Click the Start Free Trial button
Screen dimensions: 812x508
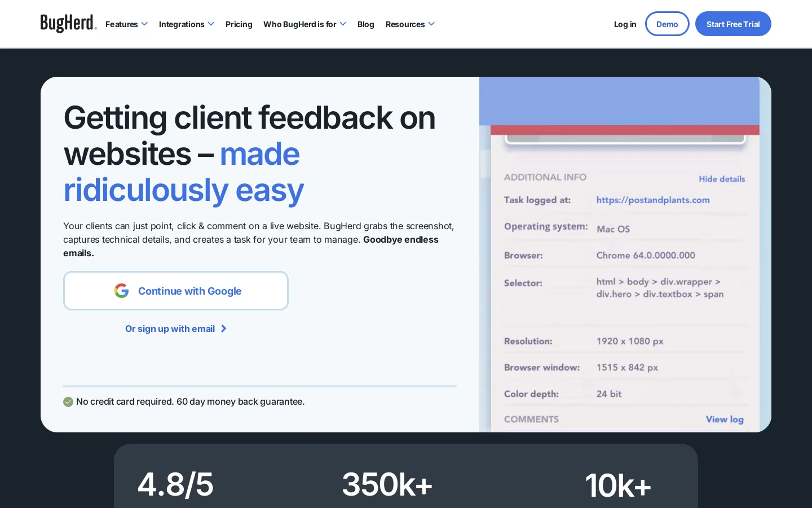click(x=733, y=24)
